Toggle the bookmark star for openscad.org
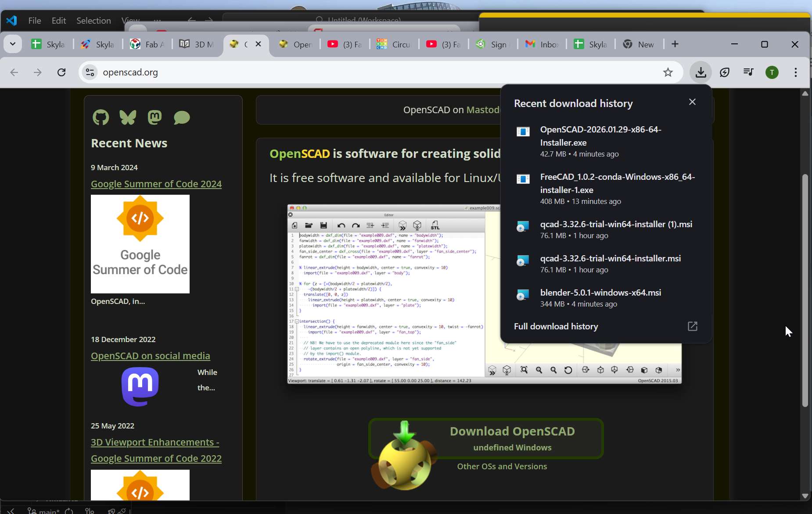 click(x=668, y=72)
